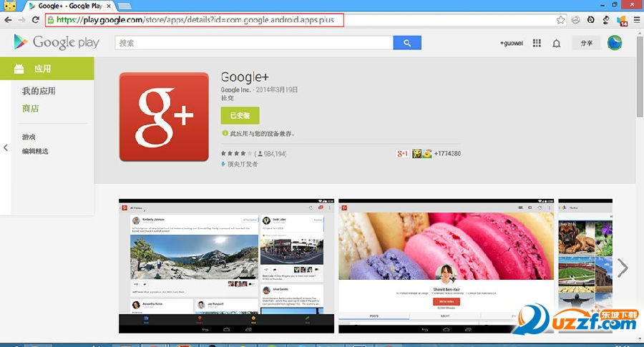This screenshot has width=644, height=347.
Task: Click the gray globe extension icon
Action: (x=575, y=20)
